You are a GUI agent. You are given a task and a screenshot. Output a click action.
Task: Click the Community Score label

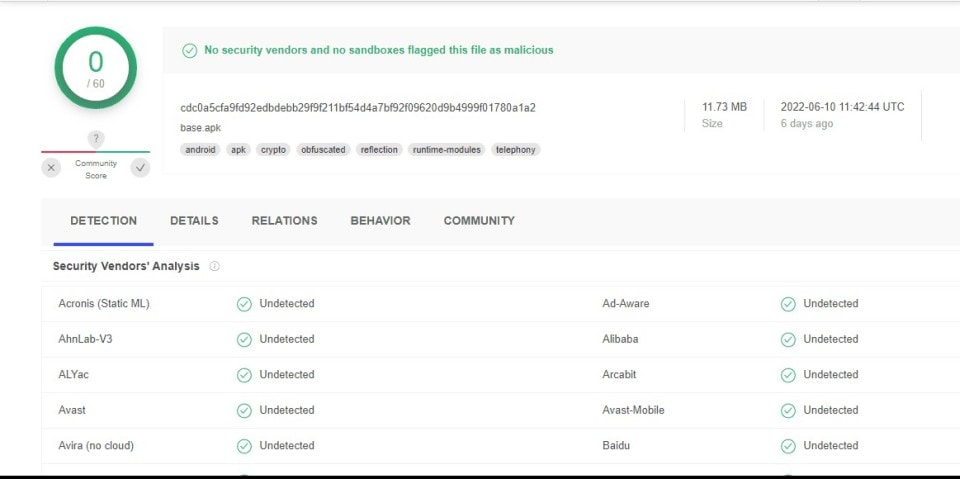(96, 170)
